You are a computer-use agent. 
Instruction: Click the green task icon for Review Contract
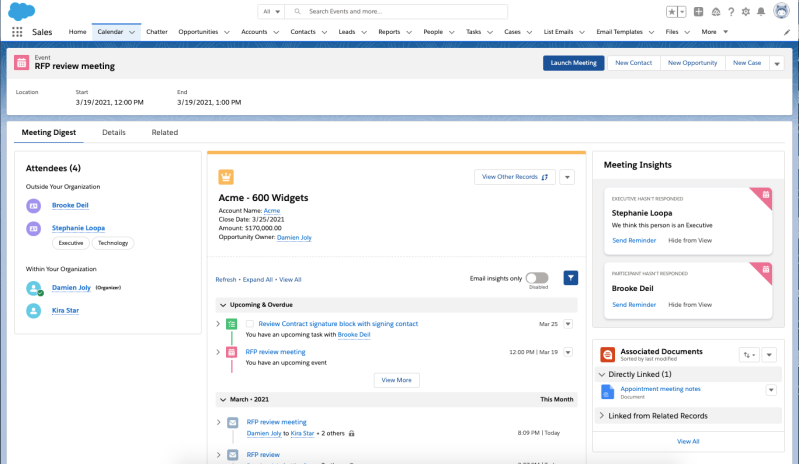231,324
